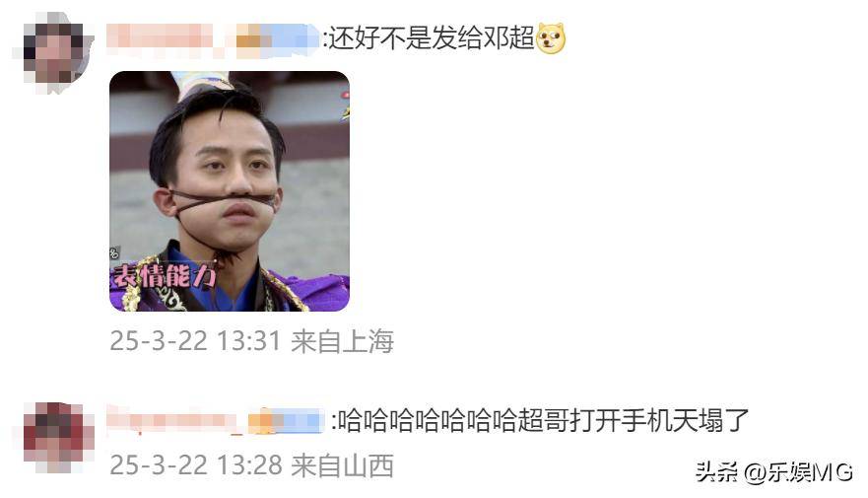Select the comment text 还好不是发给邓超

pyautogui.click(x=432, y=38)
